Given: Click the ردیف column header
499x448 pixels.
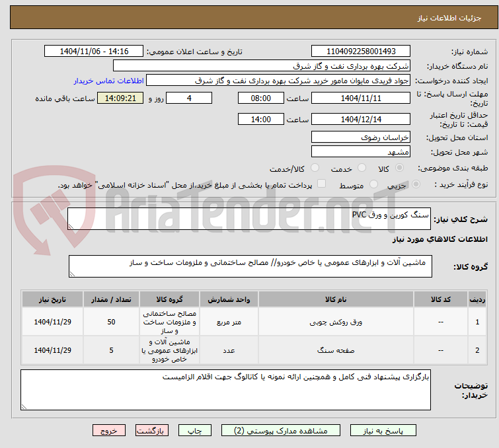Looking at the screenshot, I should (x=477, y=299).
